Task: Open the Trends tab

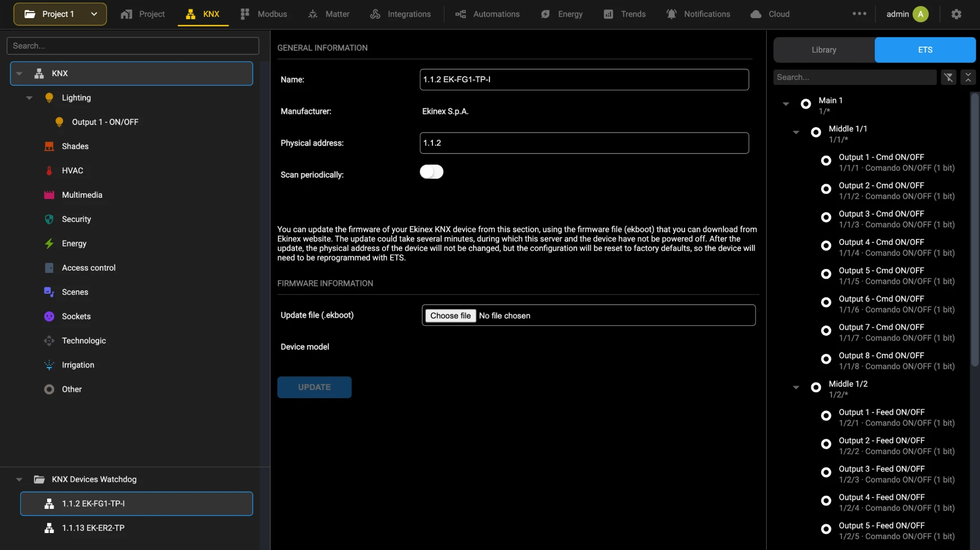Action: coord(624,14)
